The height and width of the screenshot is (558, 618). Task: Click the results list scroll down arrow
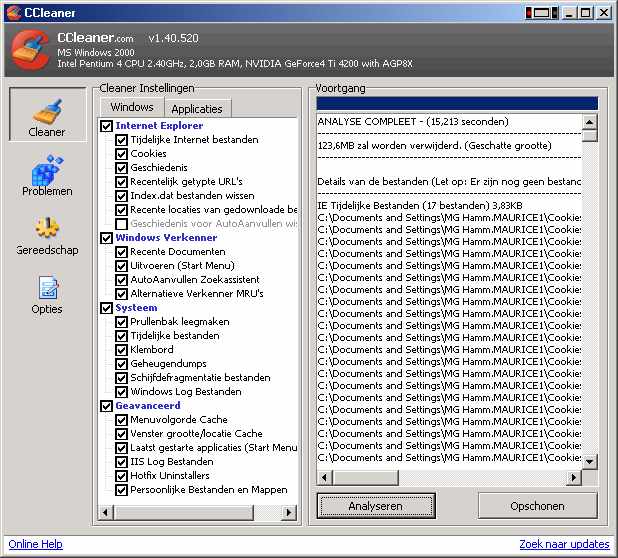(x=590, y=461)
